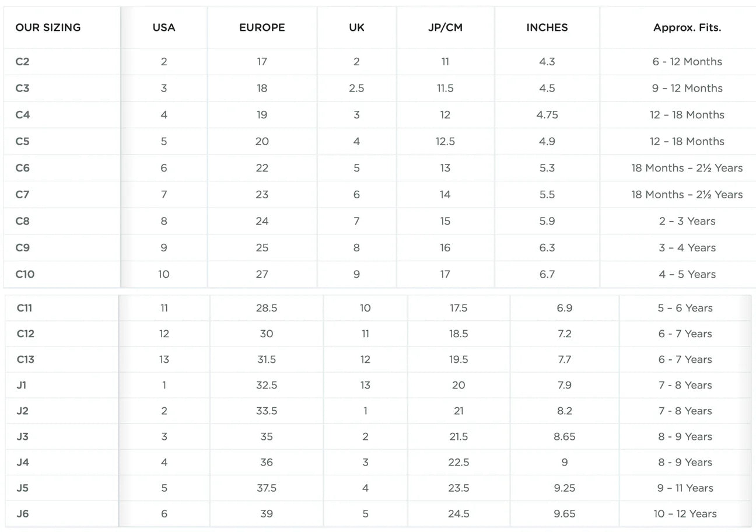Click the USA column header
756x532 pixels.
click(x=164, y=27)
